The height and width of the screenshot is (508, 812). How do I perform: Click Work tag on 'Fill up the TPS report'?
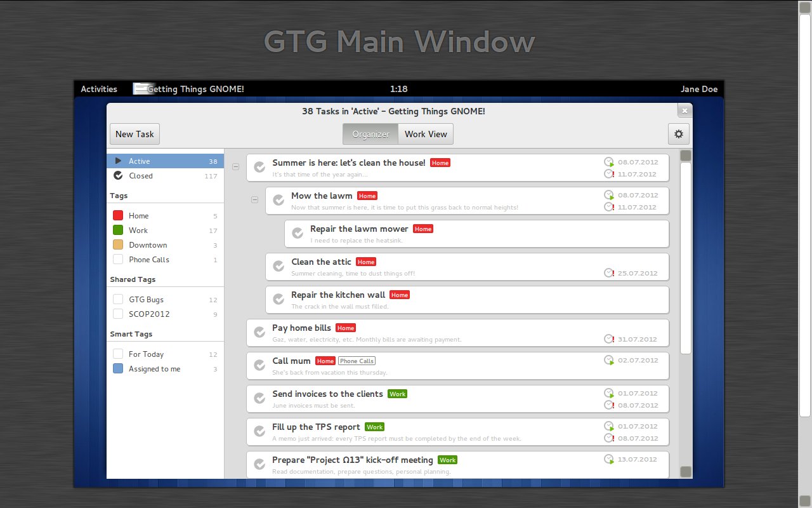(x=374, y=427)
